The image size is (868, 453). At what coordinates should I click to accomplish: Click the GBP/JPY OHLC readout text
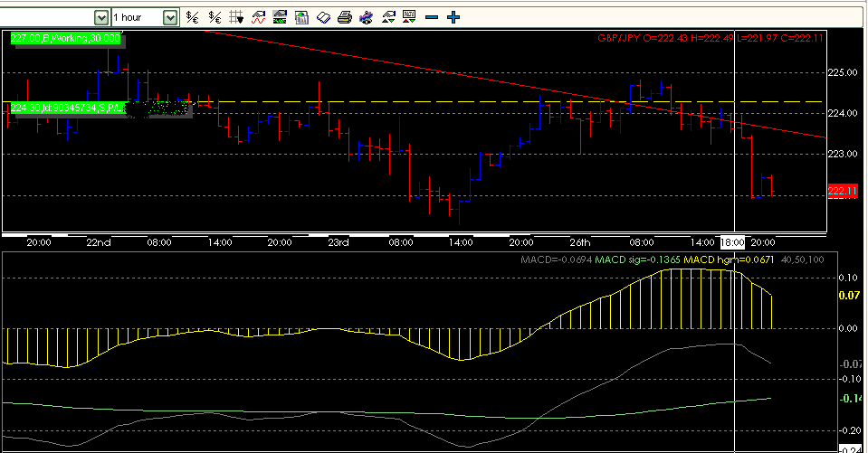[x=711, y=38]
